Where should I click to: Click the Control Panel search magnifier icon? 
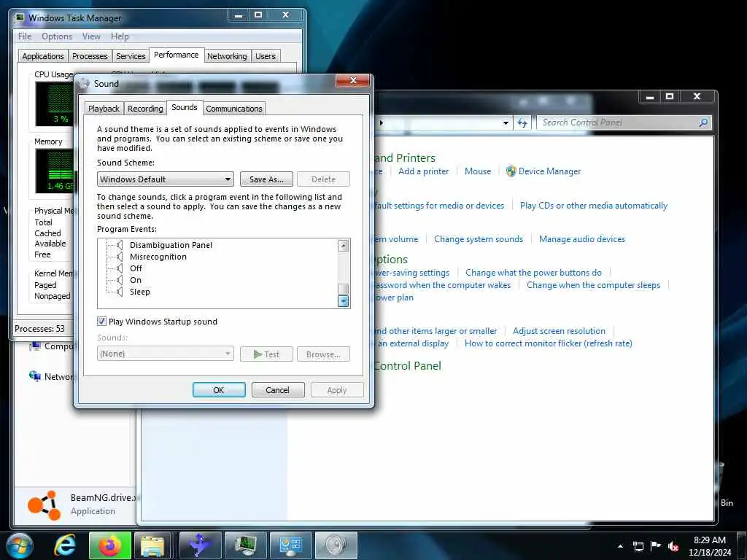(703, 122)
